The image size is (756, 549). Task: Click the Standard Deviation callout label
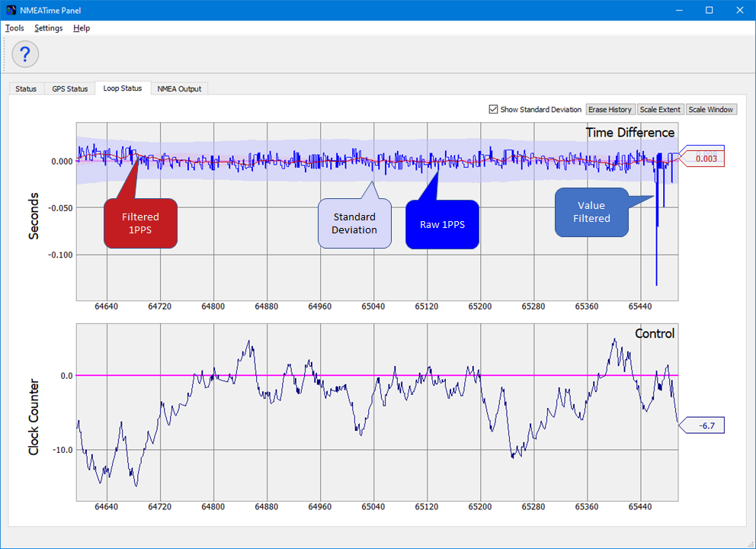pyautogui.click(x=354, y=223)
